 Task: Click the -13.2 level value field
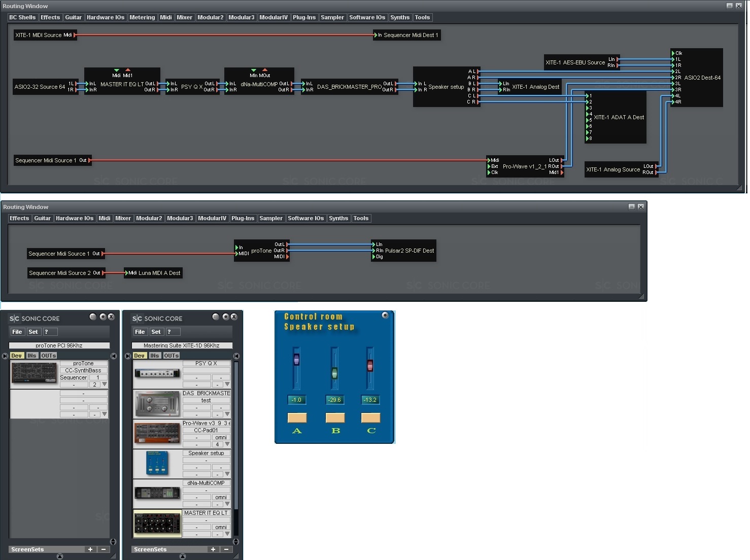(x=370, y=400)
